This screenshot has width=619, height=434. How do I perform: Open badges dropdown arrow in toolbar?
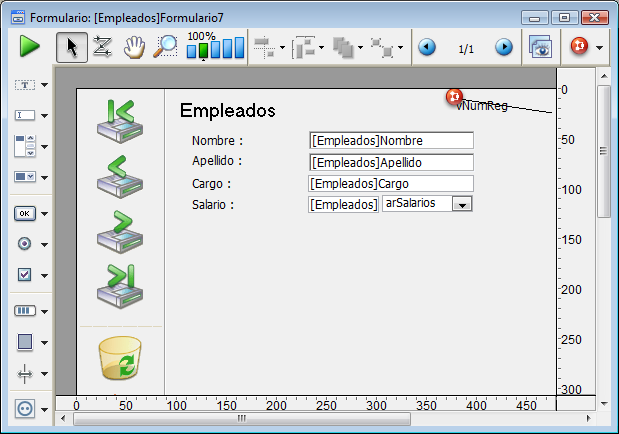click(x=600, y=48)
